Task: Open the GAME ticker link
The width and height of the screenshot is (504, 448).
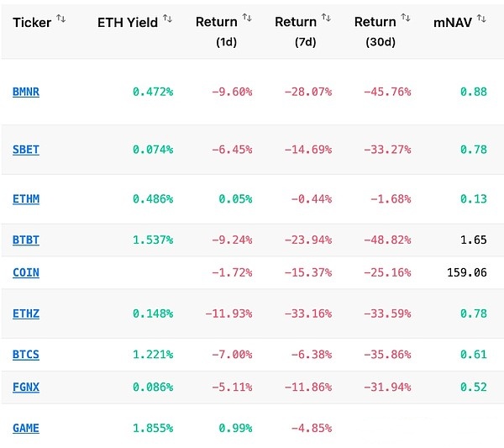Action: (26, 428)
